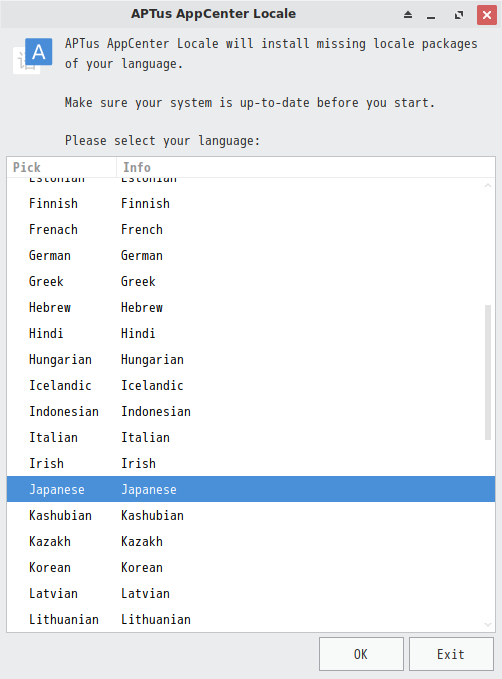Click the APTus locale translate icon

(33, 55)
